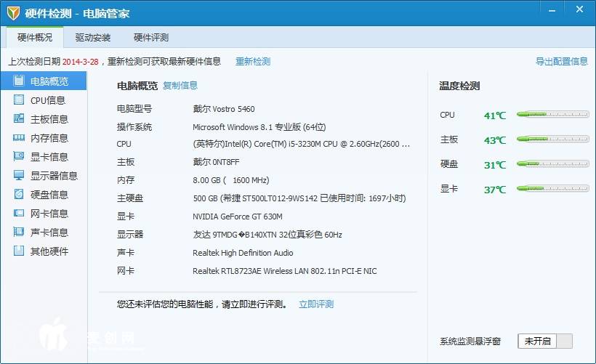Click the 复制信息 link

point(180,86)
